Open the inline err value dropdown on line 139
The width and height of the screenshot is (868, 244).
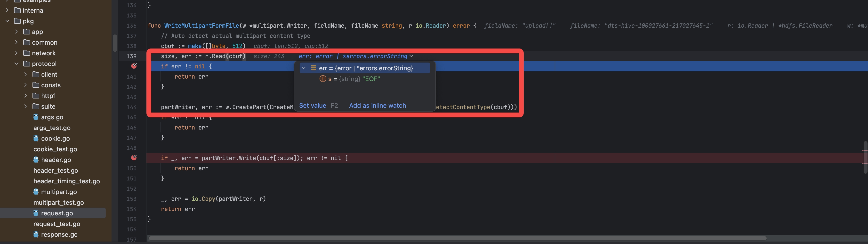coord(411,56)
